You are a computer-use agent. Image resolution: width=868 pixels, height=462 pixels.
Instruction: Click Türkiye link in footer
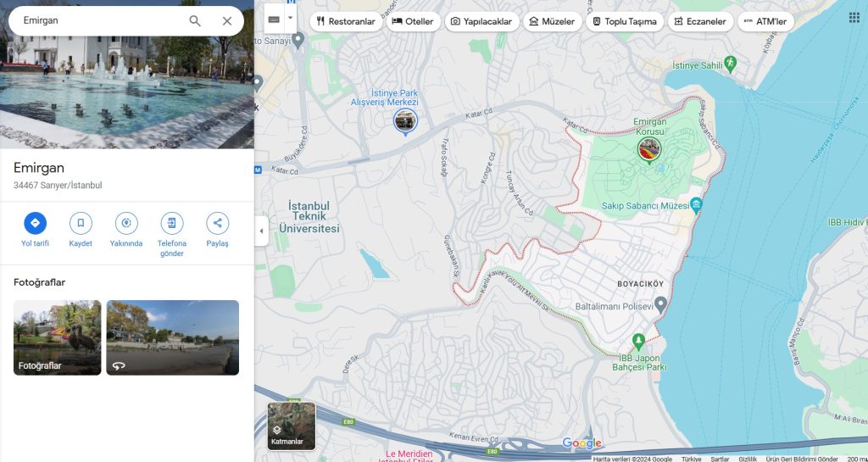point(691,459)
